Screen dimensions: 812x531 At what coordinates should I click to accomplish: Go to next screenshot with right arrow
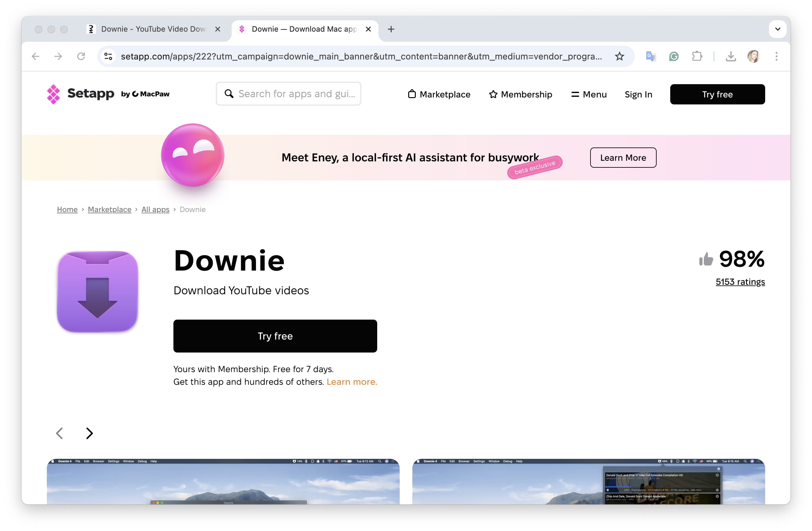pyautogui.click(x=89, y=433)
